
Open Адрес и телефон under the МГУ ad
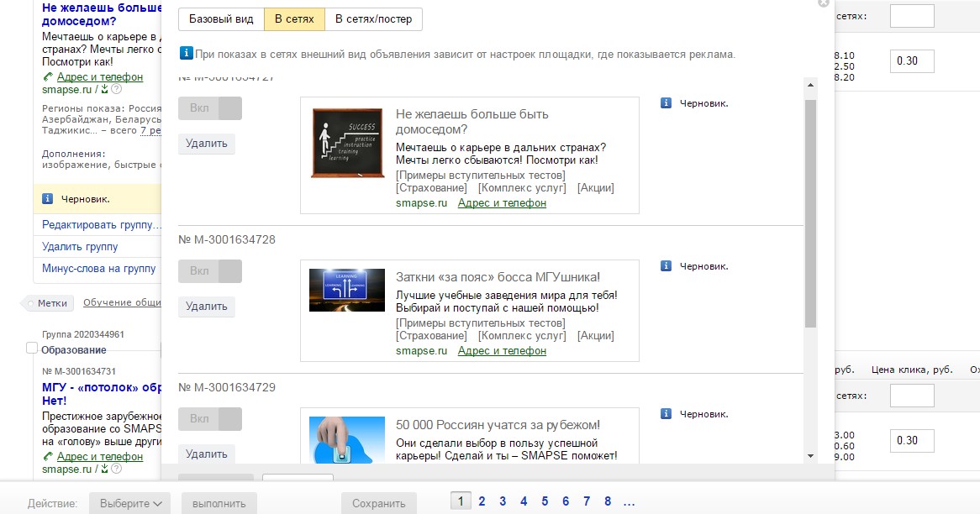click(x=100, y=457)
